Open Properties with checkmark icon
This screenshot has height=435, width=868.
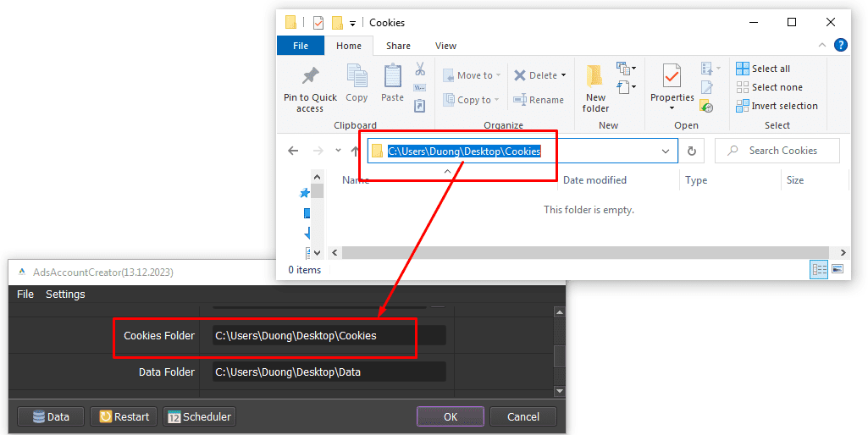(x=672, y=76)
